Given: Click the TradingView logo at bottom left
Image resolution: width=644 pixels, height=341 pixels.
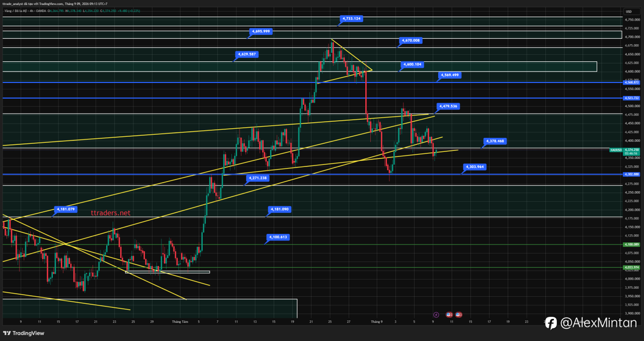Looking at the screenshot, I should point(23,333).
